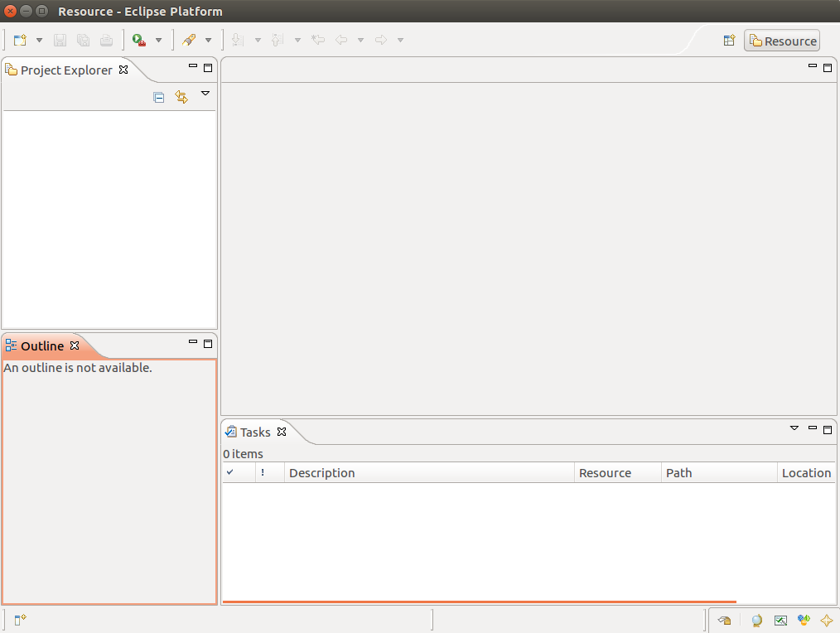The image size is (840, 633).
Task: Open the Project Explorer view menu triangle
Action: click(x=205, y=94)
